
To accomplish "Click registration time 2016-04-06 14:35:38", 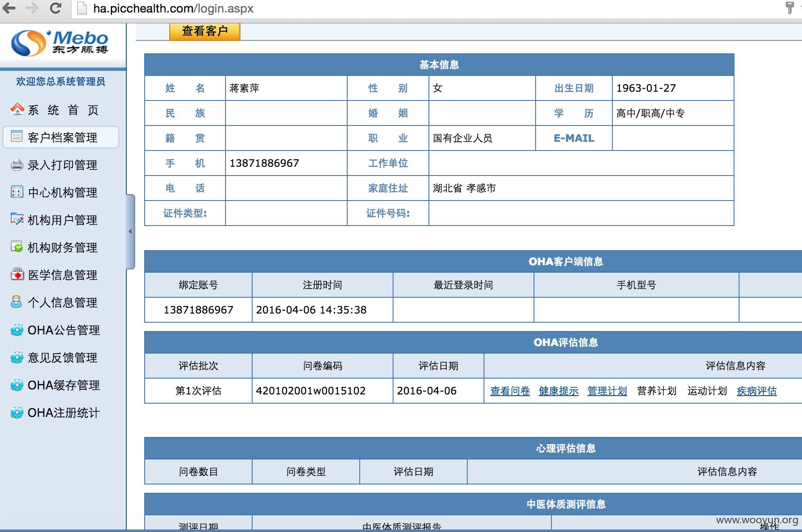I will click(x=311, y=310).
